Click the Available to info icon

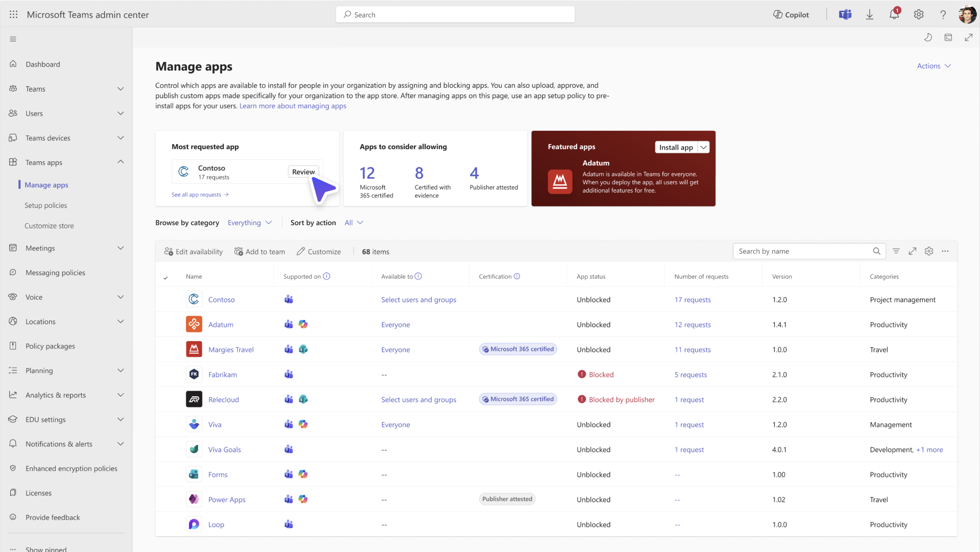[418, 276]
